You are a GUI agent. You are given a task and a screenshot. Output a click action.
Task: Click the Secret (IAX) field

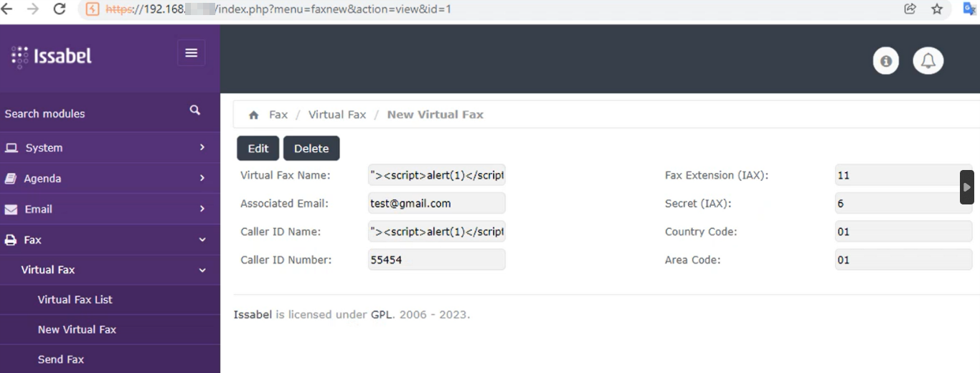click(904, 203)
